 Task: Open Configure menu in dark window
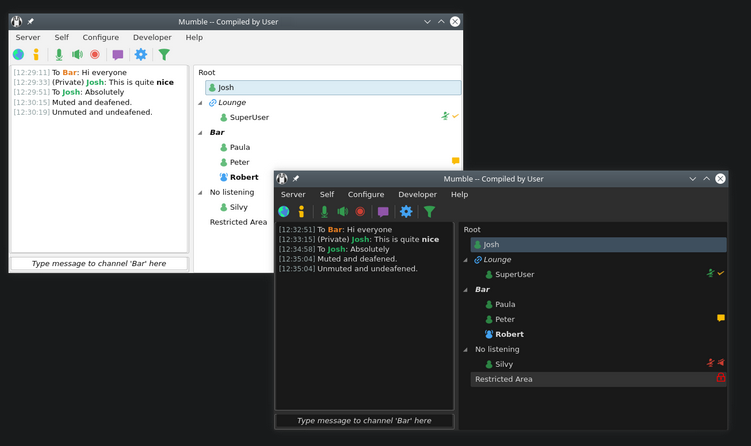[x=366, y=194]
